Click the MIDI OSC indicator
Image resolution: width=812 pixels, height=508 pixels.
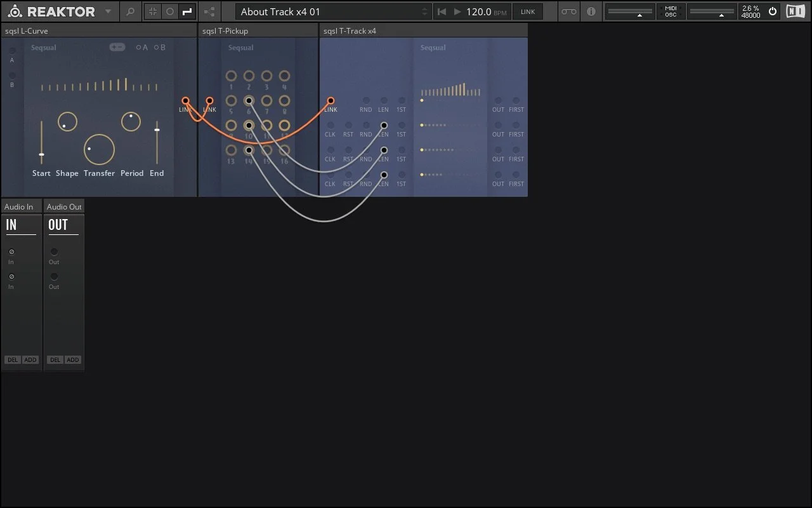pyautogui.click(x=671, y=11)
